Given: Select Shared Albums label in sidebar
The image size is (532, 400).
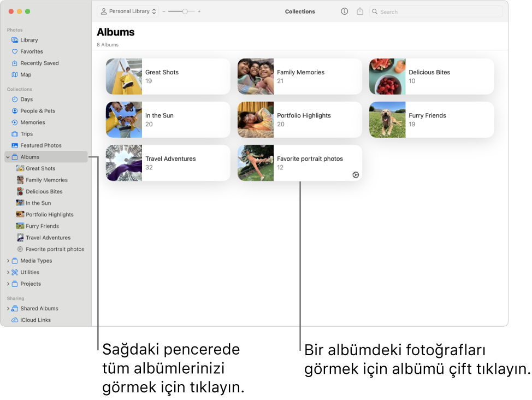Looking at the screenshot, I should (39, 309).
